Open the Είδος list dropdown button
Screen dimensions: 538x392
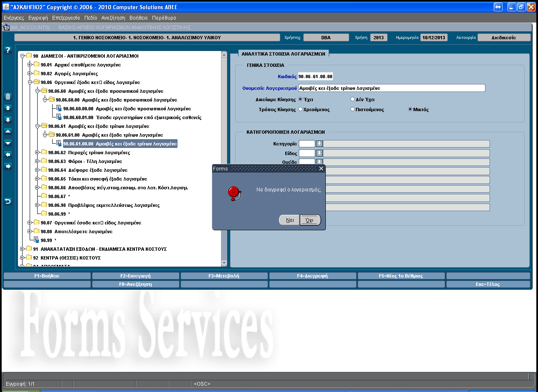click(x=319, y=153)
